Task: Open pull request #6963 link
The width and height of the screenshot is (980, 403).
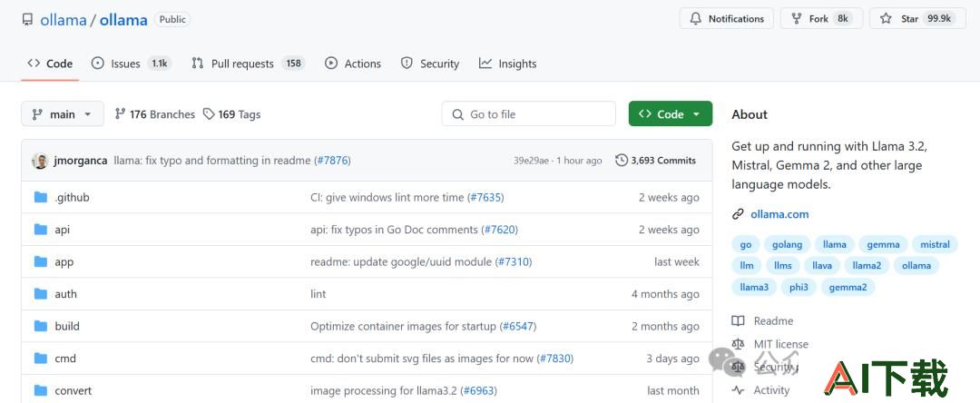Action: coord(479,391)
